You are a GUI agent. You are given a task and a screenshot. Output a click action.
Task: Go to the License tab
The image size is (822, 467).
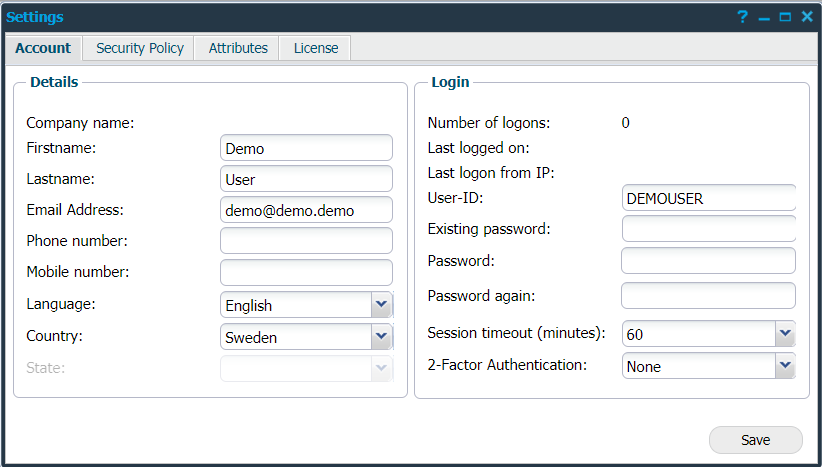coord(316,48)
